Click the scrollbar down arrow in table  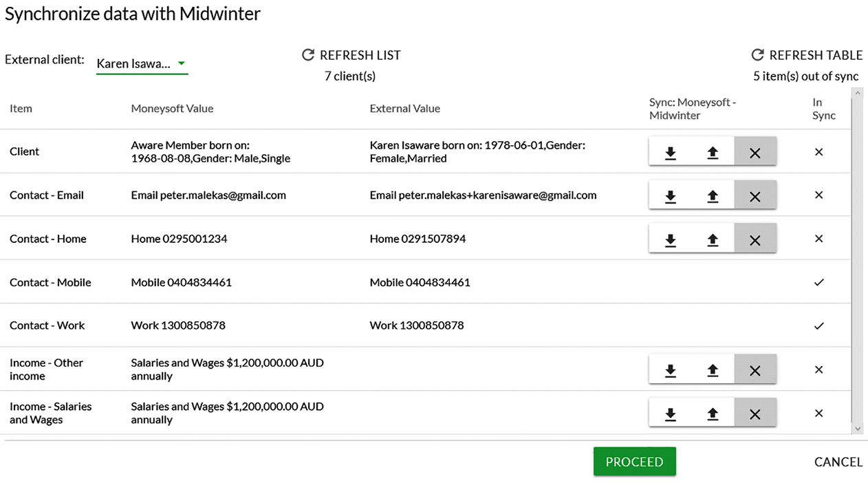857,428
